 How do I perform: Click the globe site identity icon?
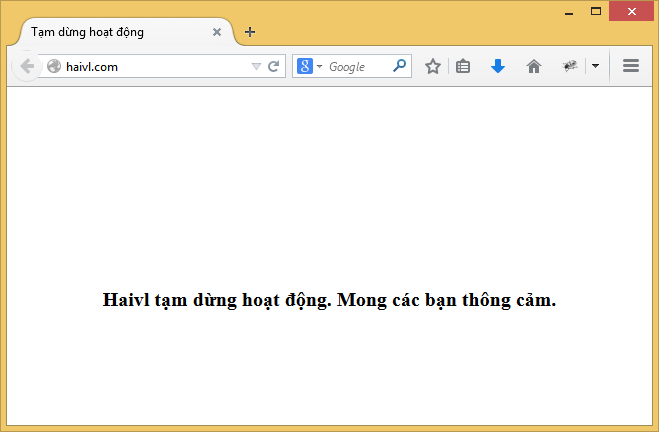point(54,67)
